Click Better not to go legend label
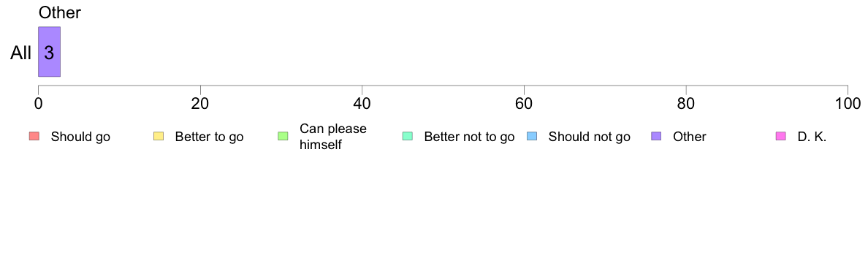Screen dimensions: 868x269 (469, 137)
